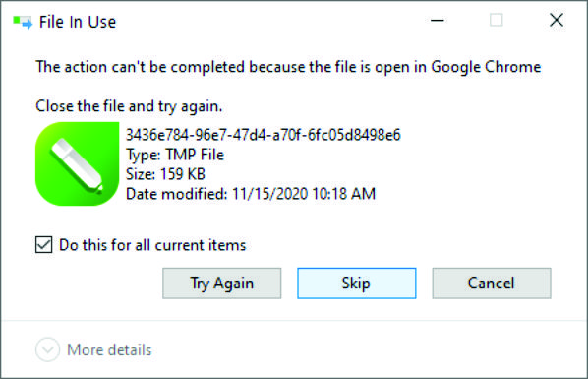The height and width of the screenshot is (379, 588).
Task: Uncheck the "Do this for all current items" checkbox
Action: point(44,245)
